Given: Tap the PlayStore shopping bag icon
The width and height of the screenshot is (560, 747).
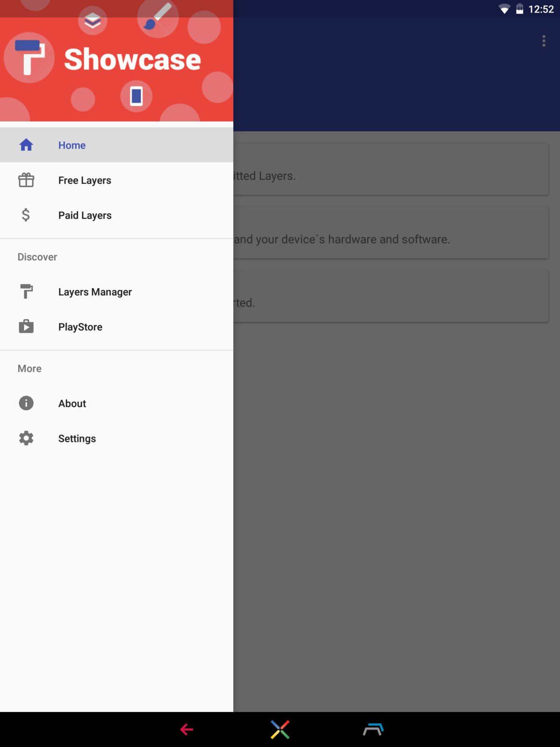Looking at the screenshot, I should [26, 327].
